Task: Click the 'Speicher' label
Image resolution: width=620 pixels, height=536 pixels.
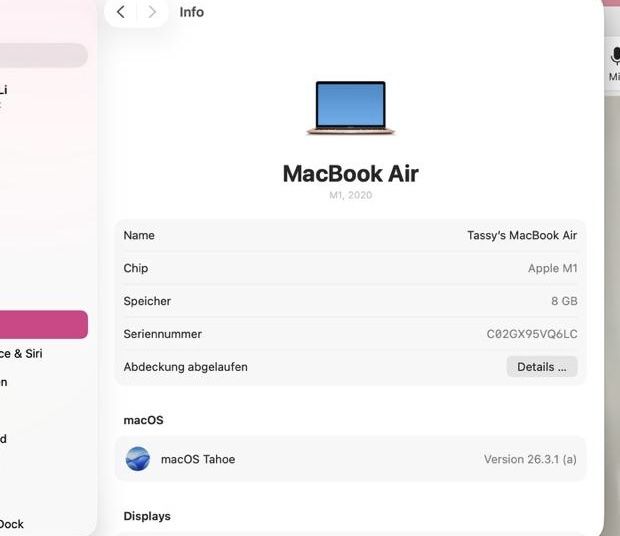Action: [147, 301]
